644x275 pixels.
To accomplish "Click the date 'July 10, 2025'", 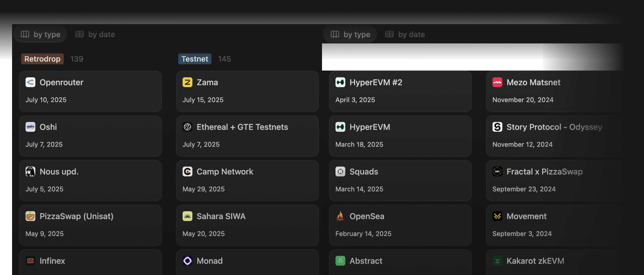I will [x=46, y=100].
